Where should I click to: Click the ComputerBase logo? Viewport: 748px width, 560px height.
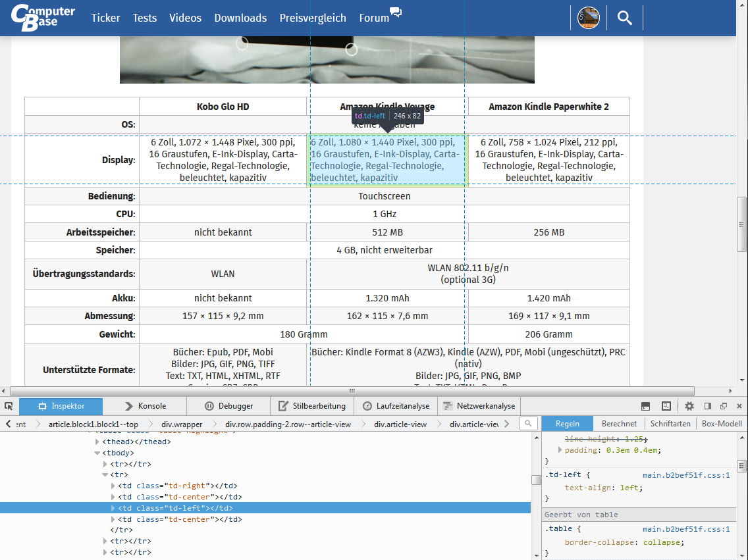click(43, 18)
